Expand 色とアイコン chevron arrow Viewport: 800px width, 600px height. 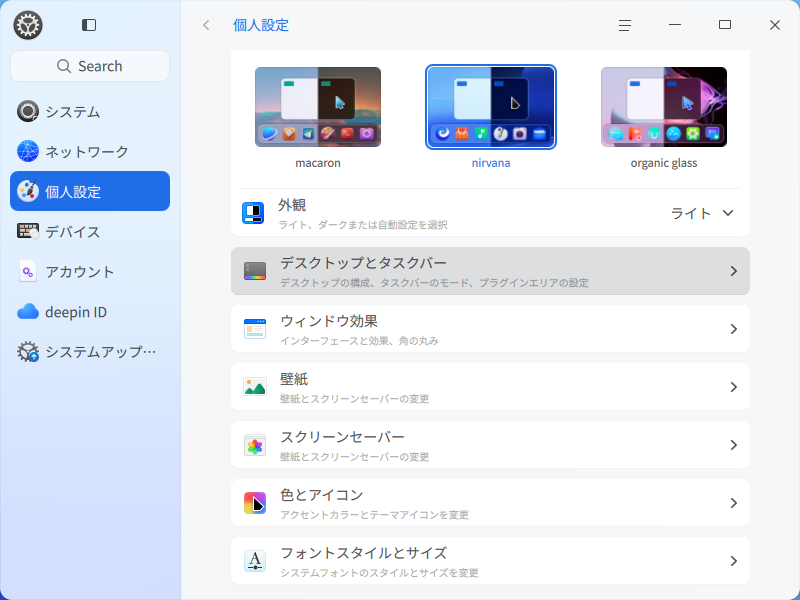pos(734,503)
